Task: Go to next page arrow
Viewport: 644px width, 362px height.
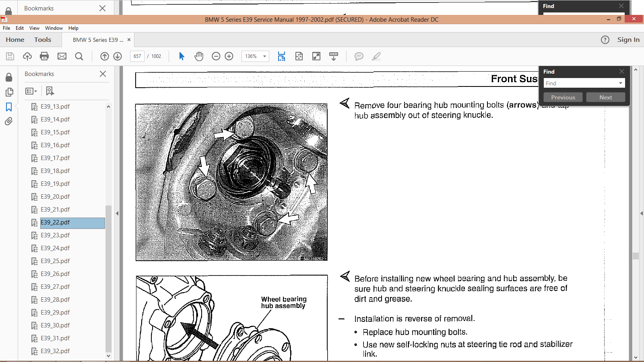Action: [x=118, y=56]
